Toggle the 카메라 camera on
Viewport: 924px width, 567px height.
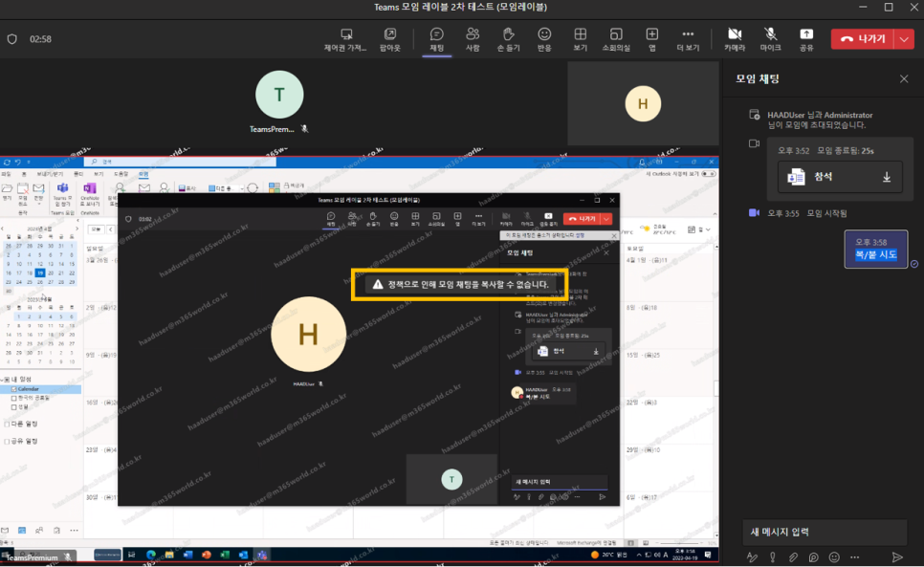735,39
